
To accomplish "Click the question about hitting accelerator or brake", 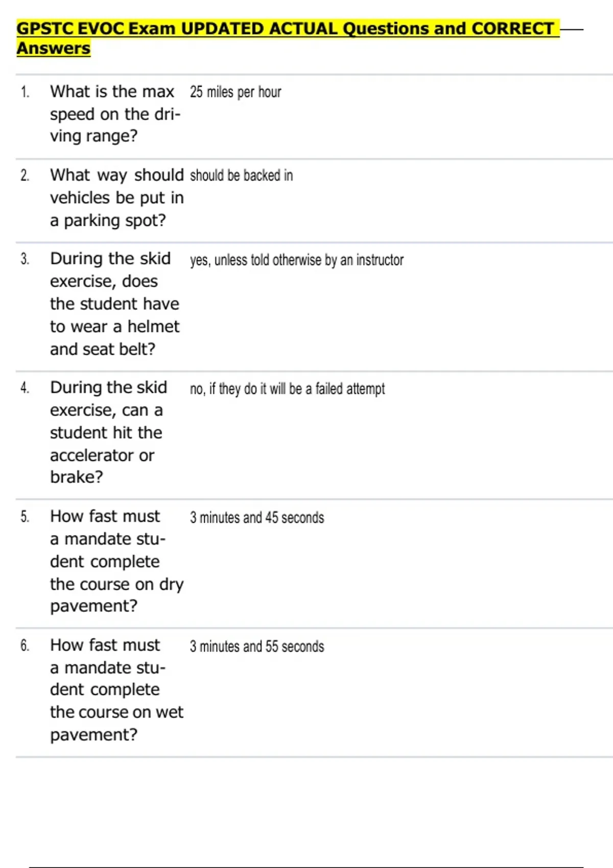I will click(108, 432).
